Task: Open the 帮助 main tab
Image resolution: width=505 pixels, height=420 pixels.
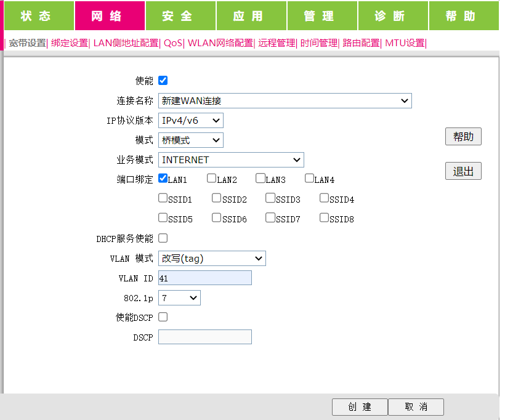Action: pos(464,16)
